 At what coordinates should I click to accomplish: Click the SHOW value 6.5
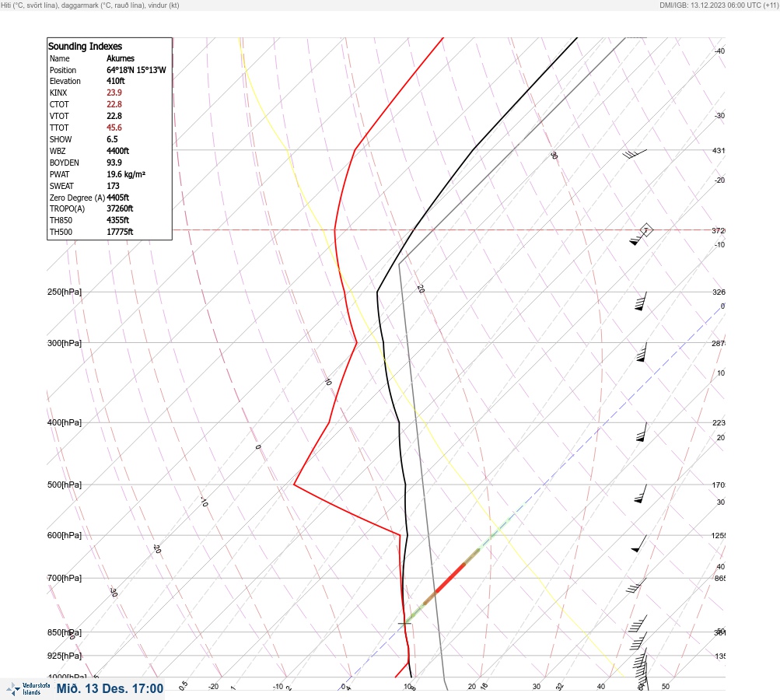113,139
